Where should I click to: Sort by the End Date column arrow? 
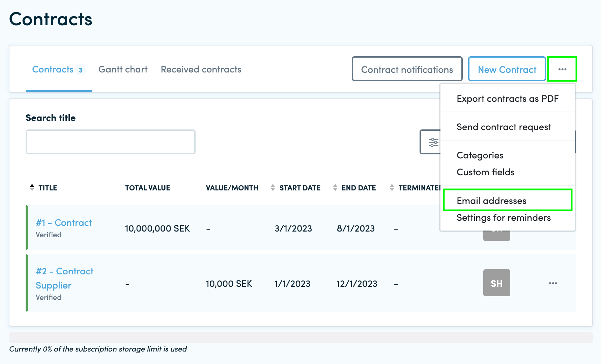coord(335,187)
